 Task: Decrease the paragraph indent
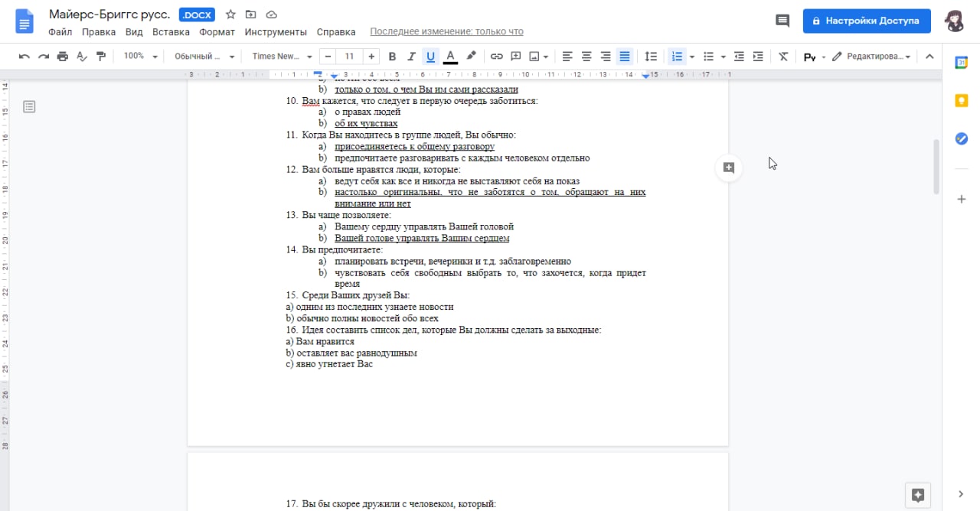click(739, 56)
